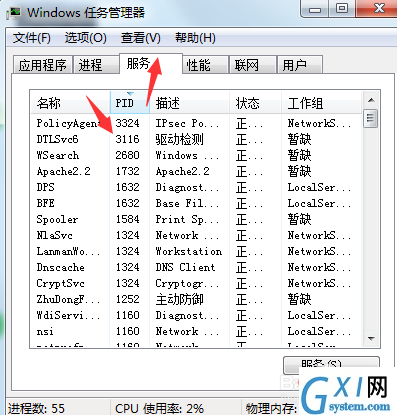Click 物理内存 in status bar

pyautogui.click(x=271, y=408)
